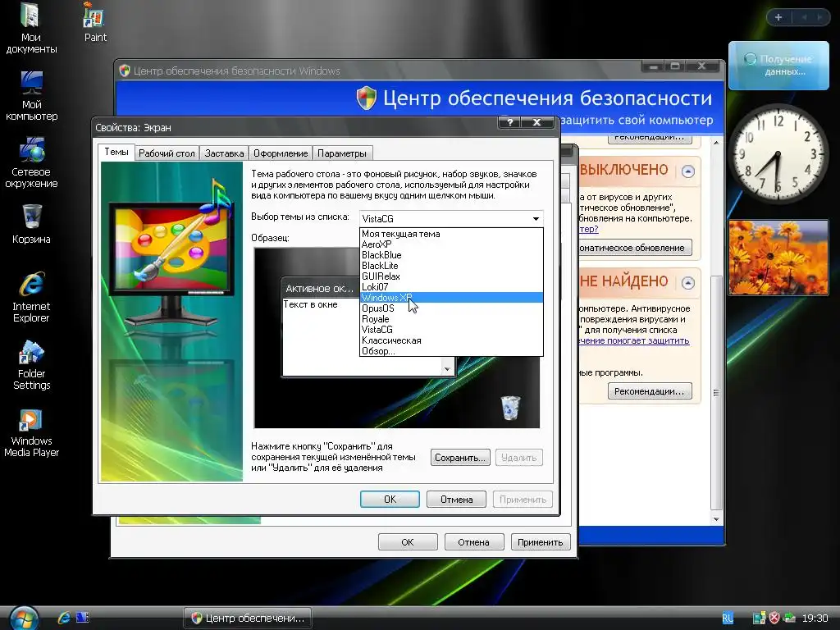
Task: Switch to the Оформление tab
Action: pos(281,153)
